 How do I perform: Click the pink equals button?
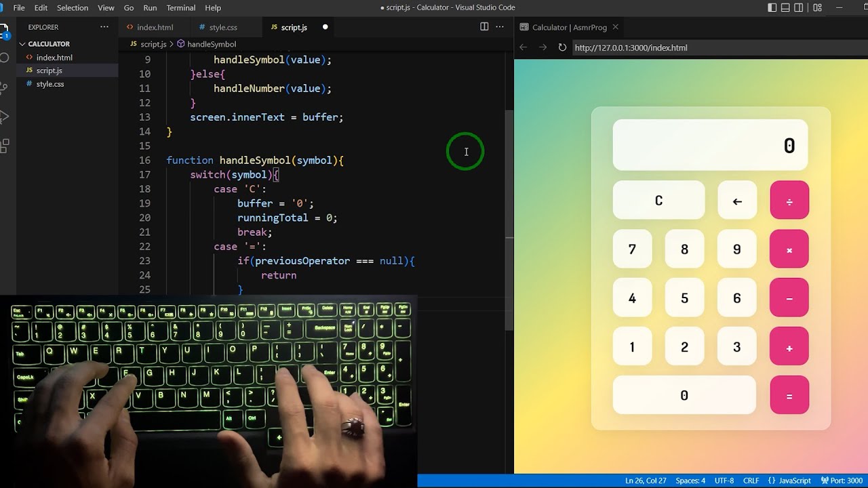(789, 395)
